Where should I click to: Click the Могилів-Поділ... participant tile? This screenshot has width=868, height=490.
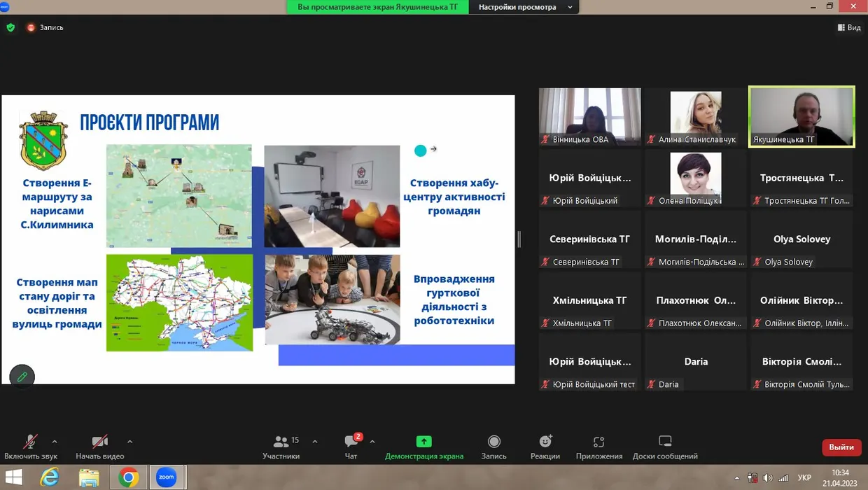[696, 239]
